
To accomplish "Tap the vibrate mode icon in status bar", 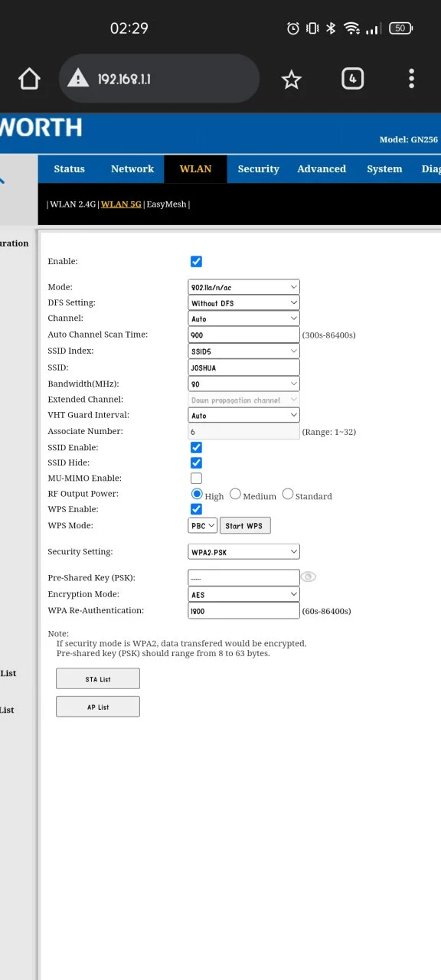I will [x=312, y=28].
